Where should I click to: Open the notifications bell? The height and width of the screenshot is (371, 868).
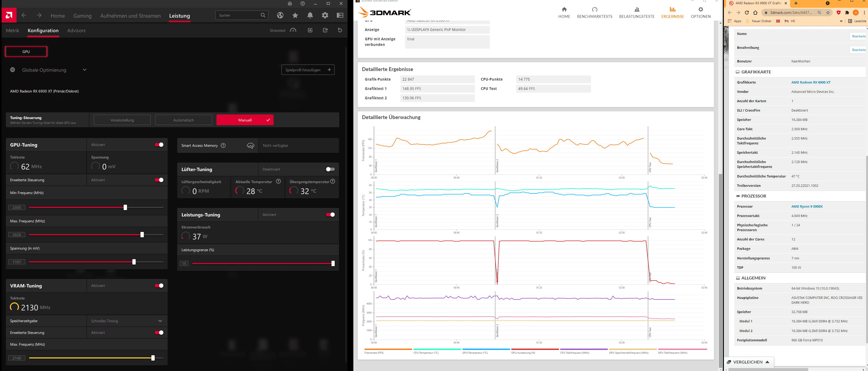point(310,15)
